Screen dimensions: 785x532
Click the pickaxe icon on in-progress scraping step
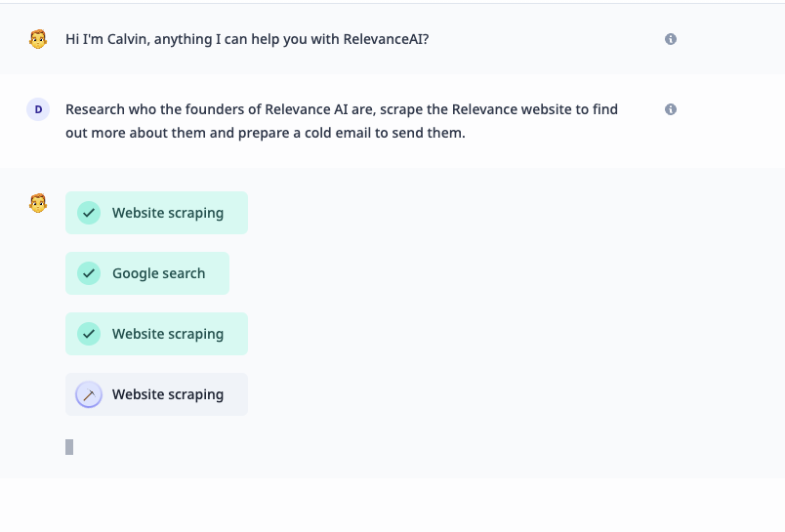click(x=89, y=394)
